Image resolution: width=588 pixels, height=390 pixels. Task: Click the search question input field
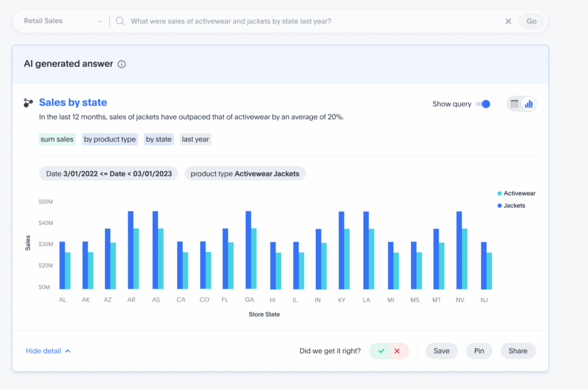tap(258, 21)
